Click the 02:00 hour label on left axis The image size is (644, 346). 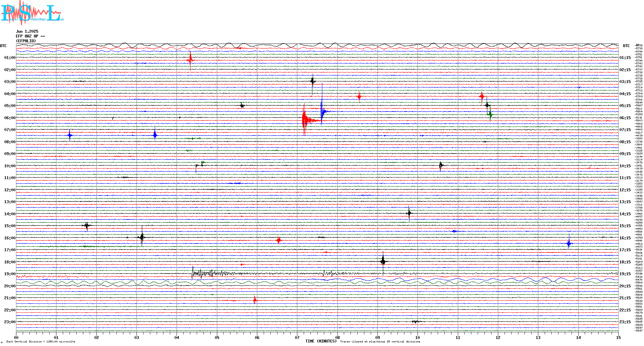10,70
